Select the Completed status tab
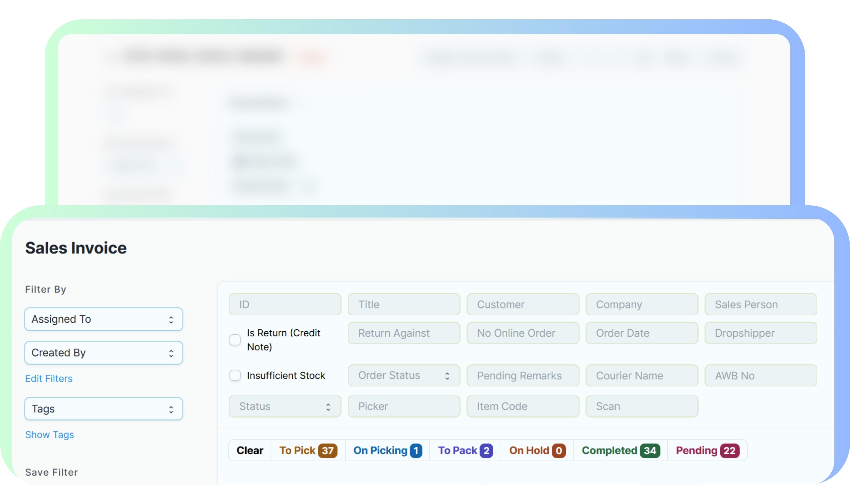This screenshot has width=850, height=504. (621, 451)
